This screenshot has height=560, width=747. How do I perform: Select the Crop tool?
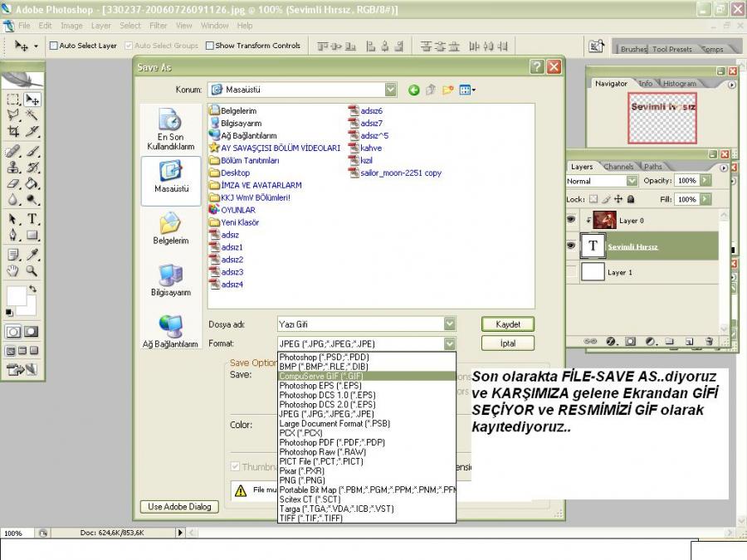tap(13, 131)
